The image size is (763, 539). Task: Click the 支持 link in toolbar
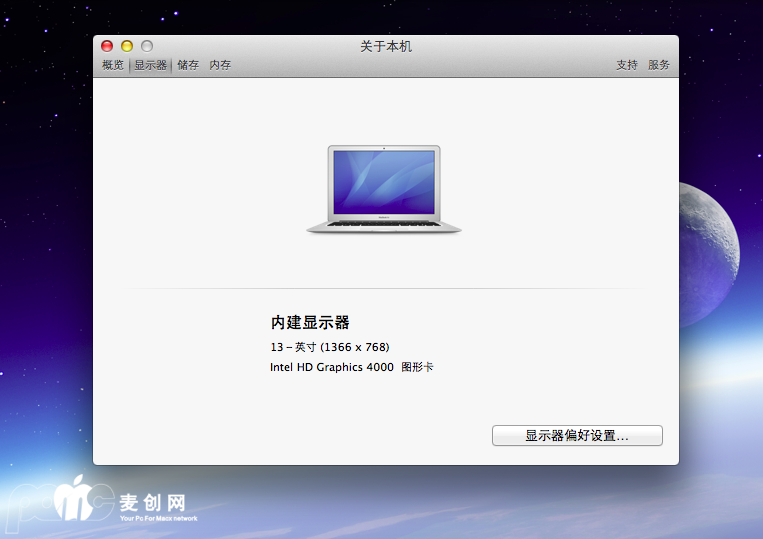coord(627,65)
